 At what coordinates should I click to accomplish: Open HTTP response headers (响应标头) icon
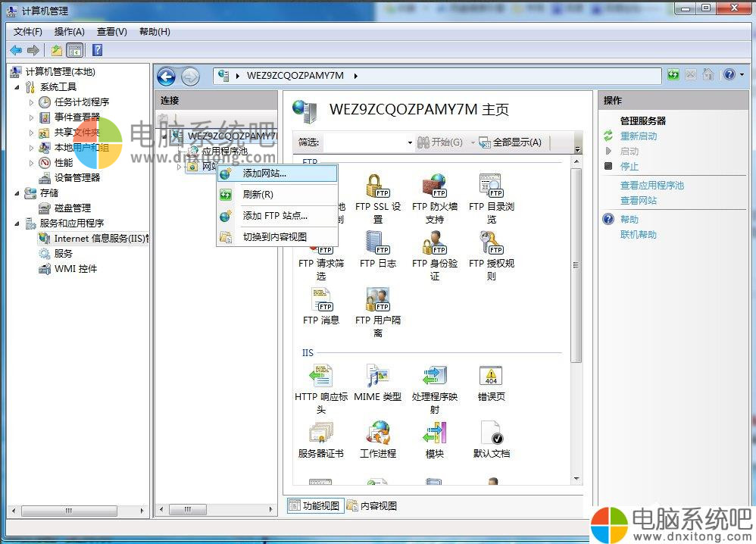321,376
